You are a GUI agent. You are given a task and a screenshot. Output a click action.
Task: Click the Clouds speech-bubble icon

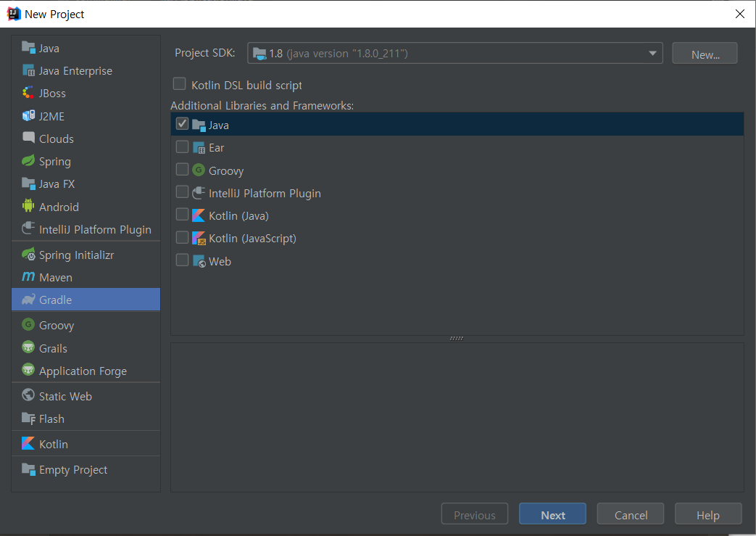click(x=28, y=138)
